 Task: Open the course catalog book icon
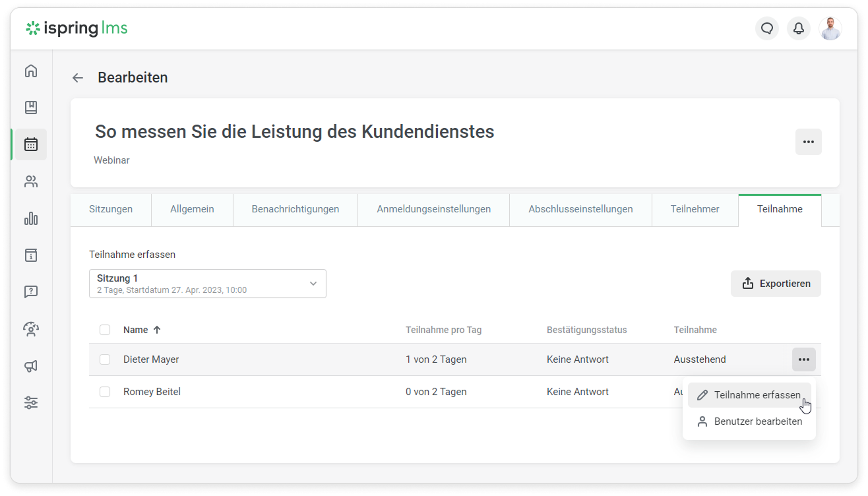click(31, 108)
